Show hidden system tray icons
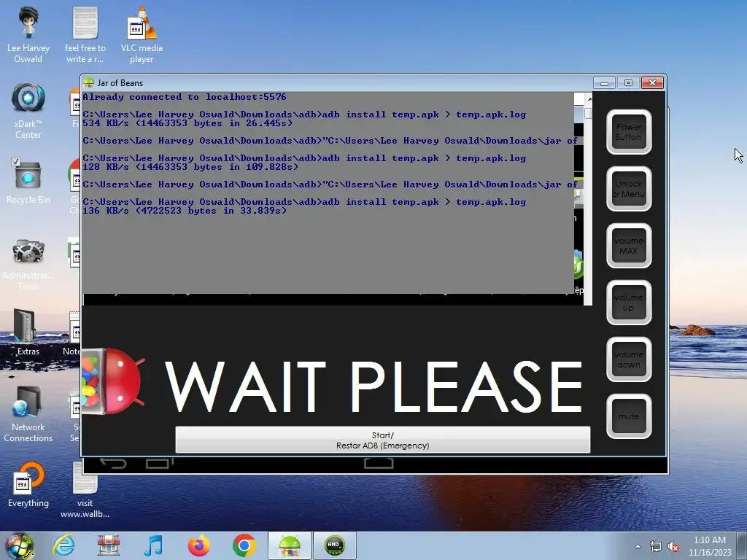Image resolution: width=747 pixels, height=560 pixels. coord(638,546)
